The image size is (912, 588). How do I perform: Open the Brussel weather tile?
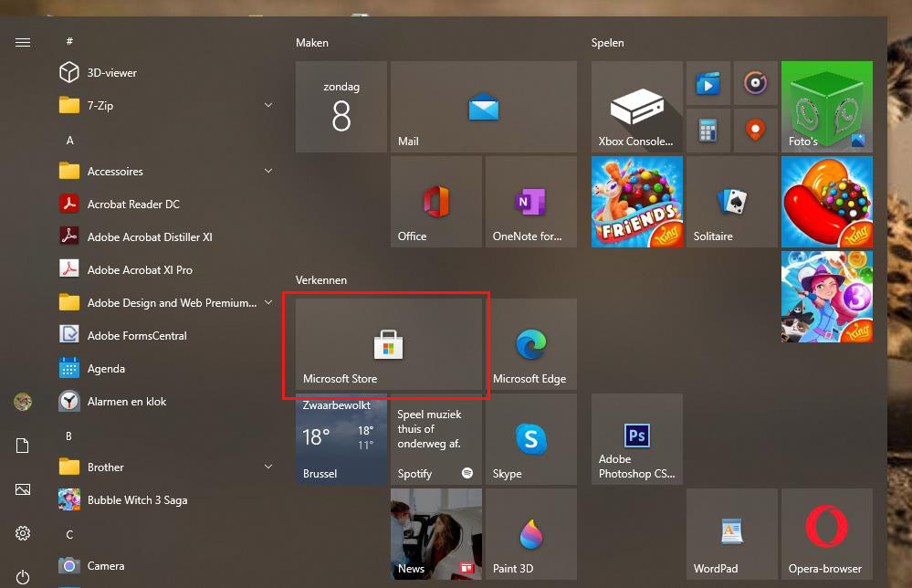click(341, 440)
